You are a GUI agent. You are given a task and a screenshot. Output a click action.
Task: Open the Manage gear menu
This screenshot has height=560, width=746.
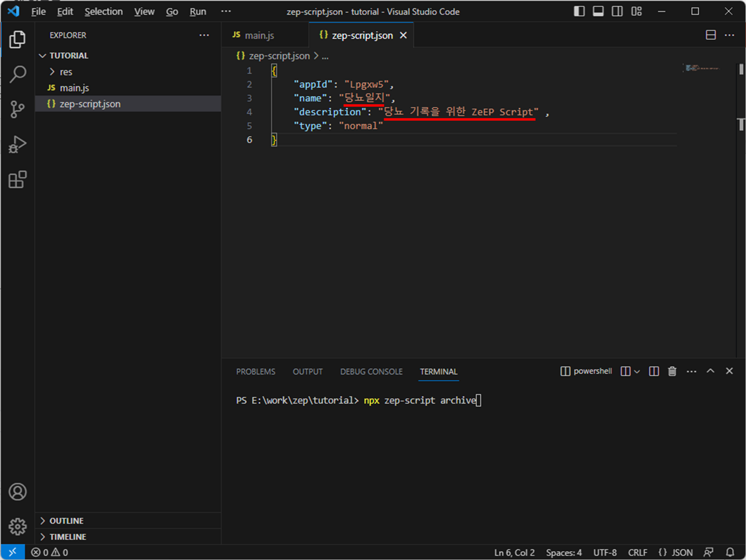click(17, 526)
